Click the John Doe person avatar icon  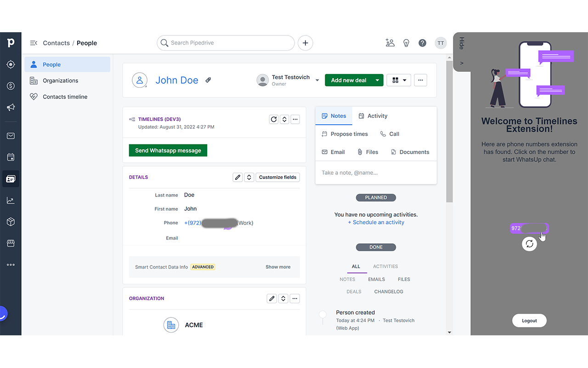pos(140,80)
